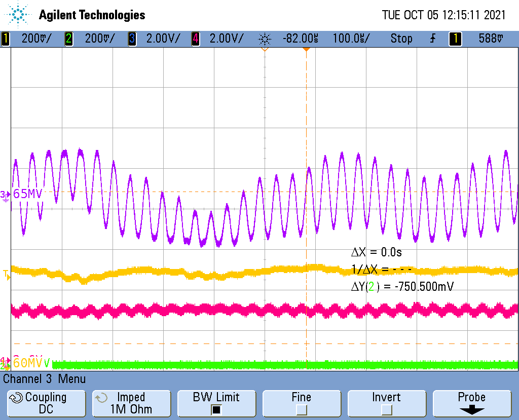This screenshot has width=519, height=420.
Task: Click the Stop run status
Action: tap(401, 39)
